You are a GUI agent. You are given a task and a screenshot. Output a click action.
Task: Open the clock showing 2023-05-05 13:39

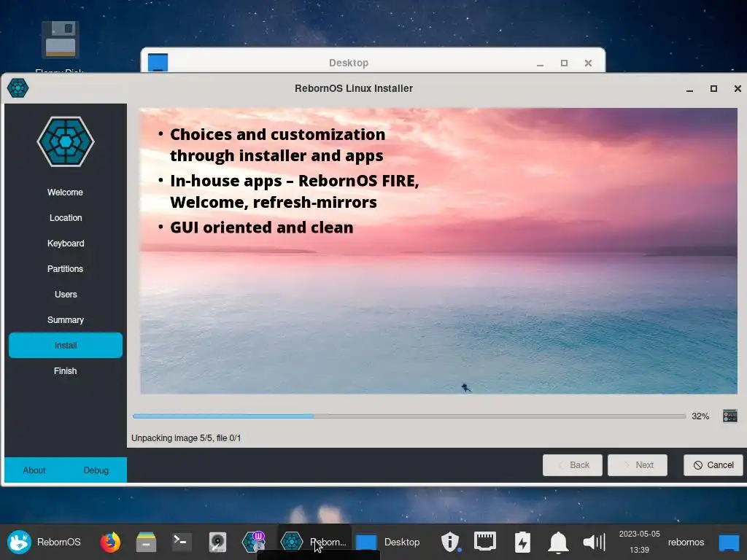639,542
